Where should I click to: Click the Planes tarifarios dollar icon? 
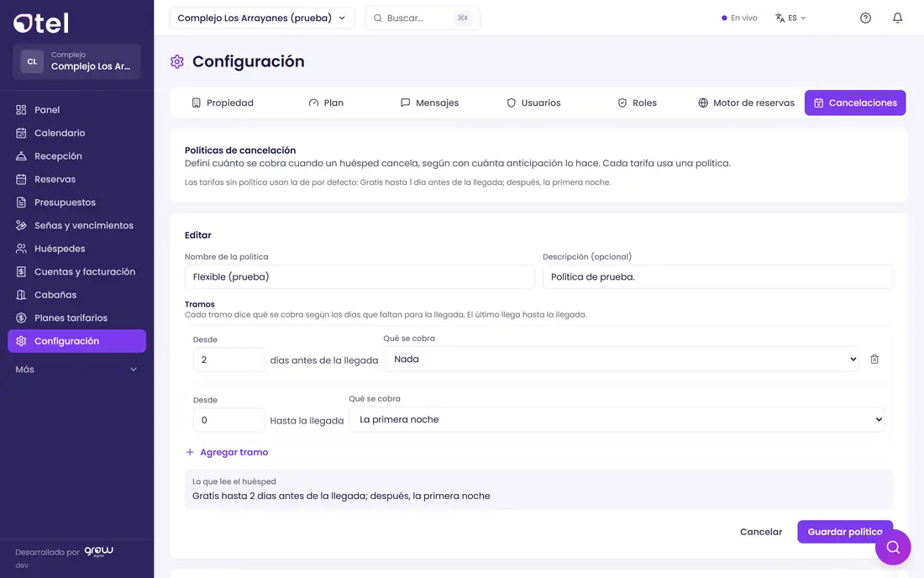pyautogui.click(x=21, y=318)
